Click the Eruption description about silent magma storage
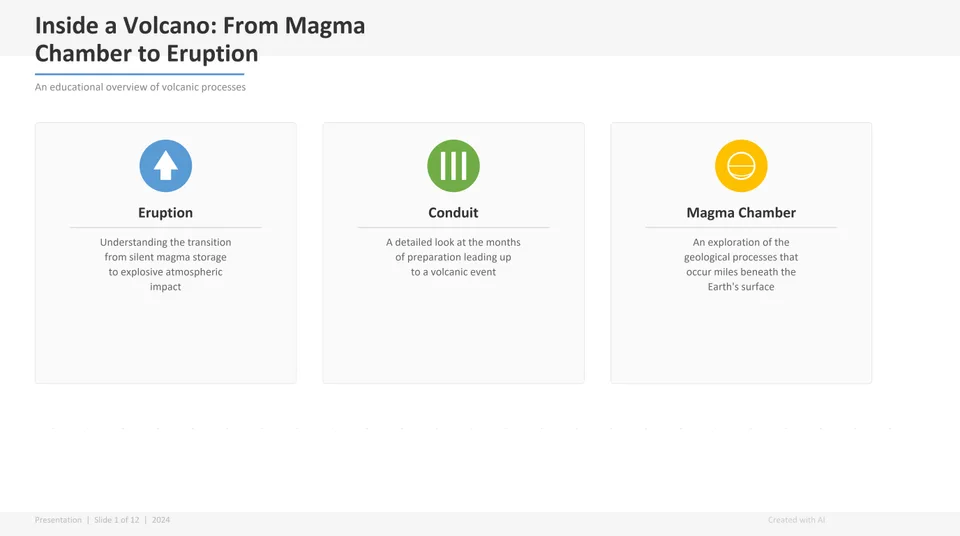This screenshot has width=960, height=536. click(165, 264)
